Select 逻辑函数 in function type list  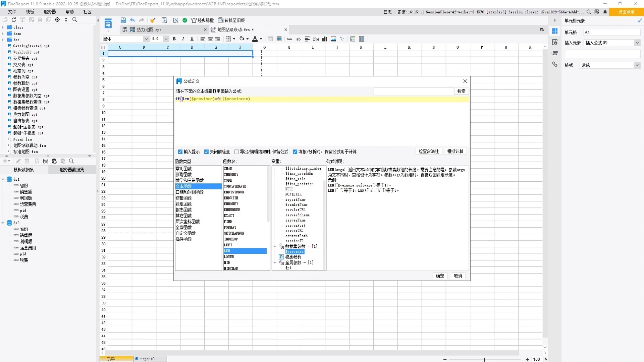198,198
